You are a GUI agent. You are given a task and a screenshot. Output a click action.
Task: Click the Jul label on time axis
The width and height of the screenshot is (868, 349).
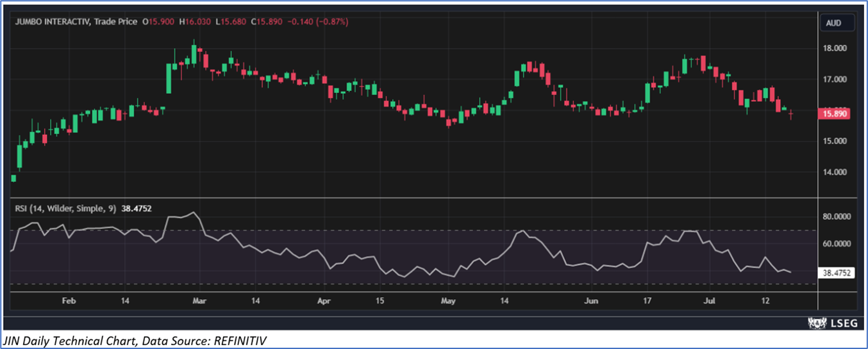click(x=709, y=300)
